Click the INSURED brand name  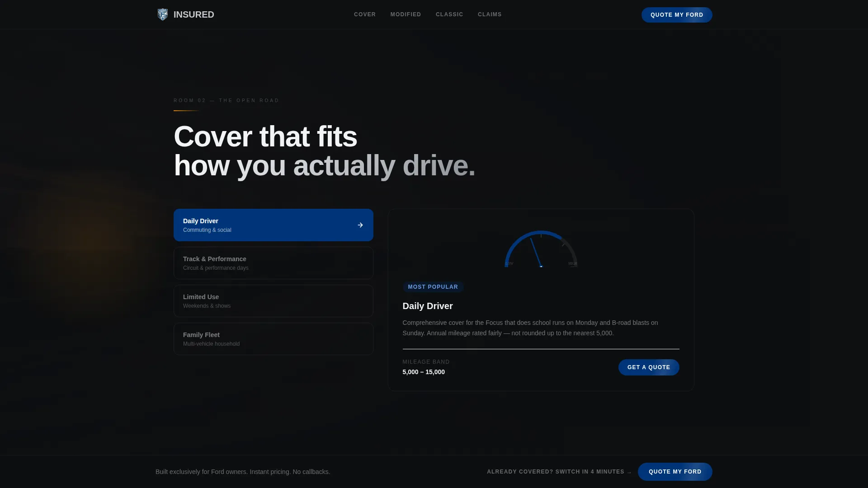pos(194,14)
